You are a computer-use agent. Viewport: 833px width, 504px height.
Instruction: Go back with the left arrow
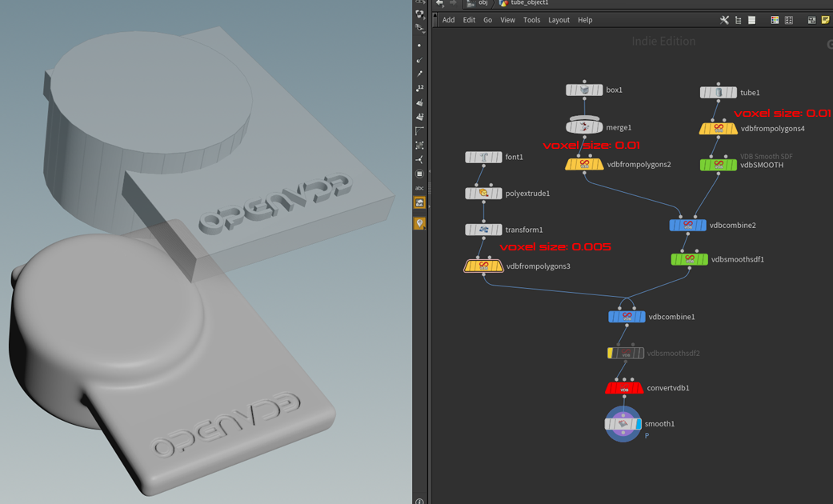pyautogui.click(x=440, y=3)
